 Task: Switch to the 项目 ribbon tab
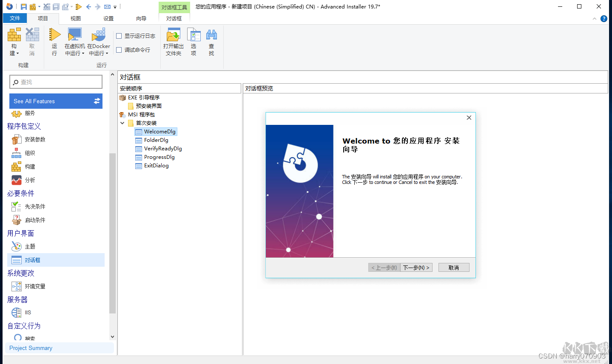[43, 18]
